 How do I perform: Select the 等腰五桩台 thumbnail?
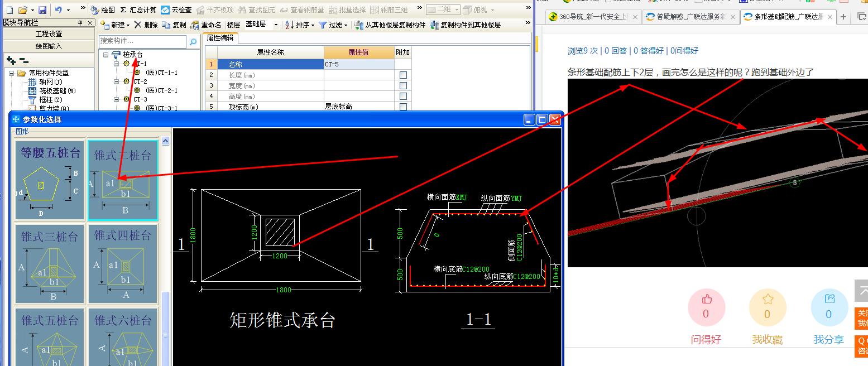pos(50,181)
